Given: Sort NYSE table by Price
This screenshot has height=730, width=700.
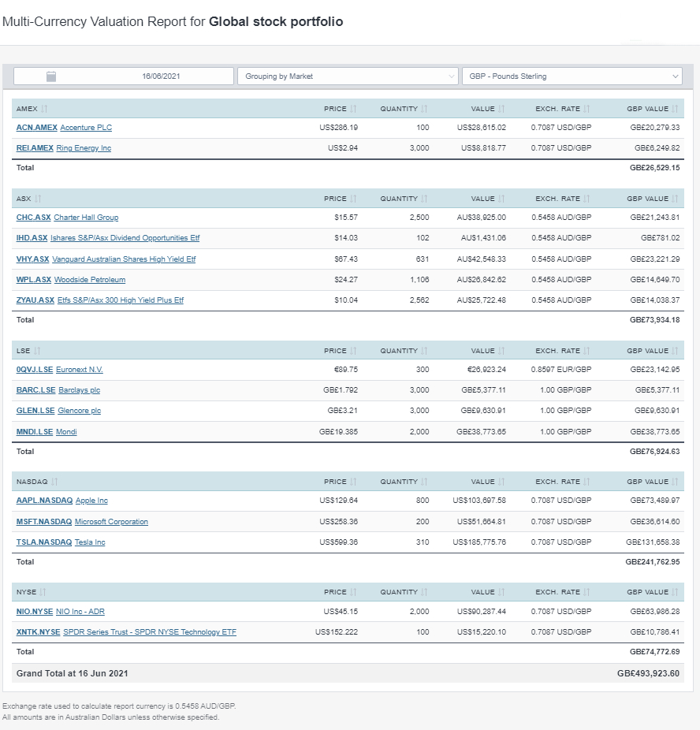Looking at the screenshot, I should click(353, 592).
